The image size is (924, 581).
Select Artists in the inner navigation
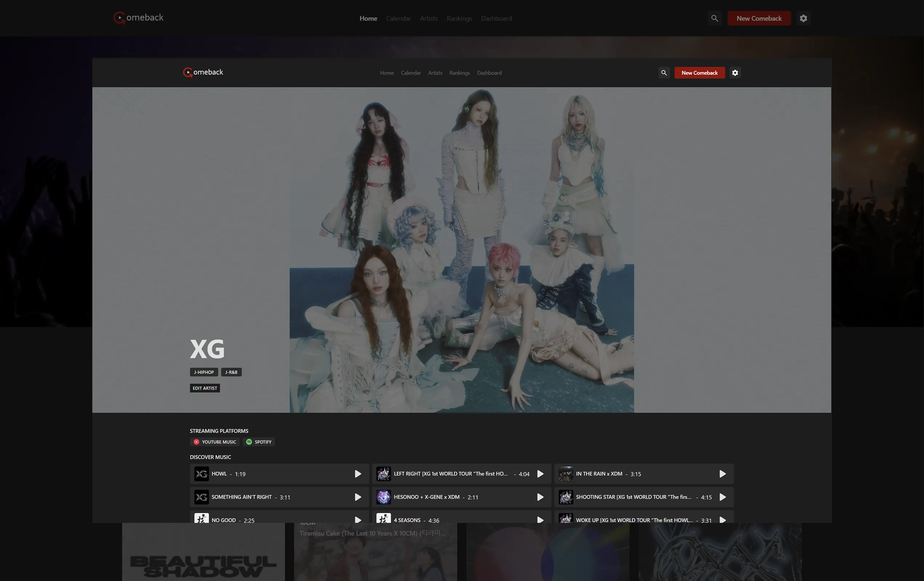[435, 73]
